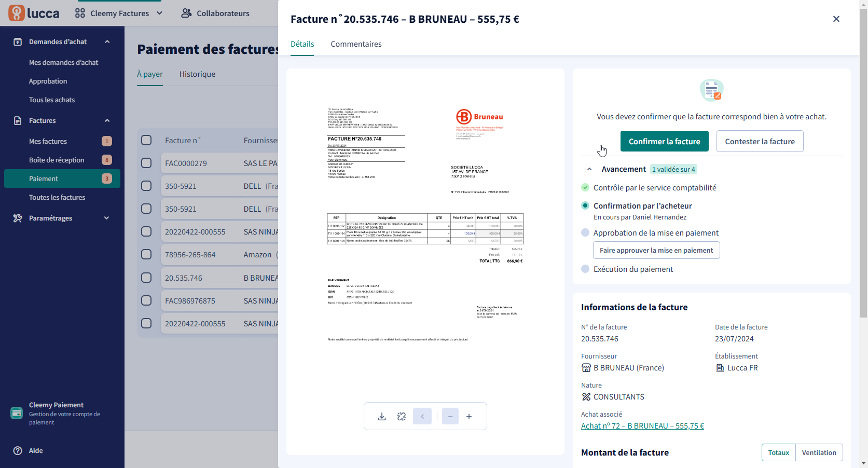The width and height of the screenshot is (868, 468).
Task: Open the Collaborateurs menu
Action: click(215, 13)
